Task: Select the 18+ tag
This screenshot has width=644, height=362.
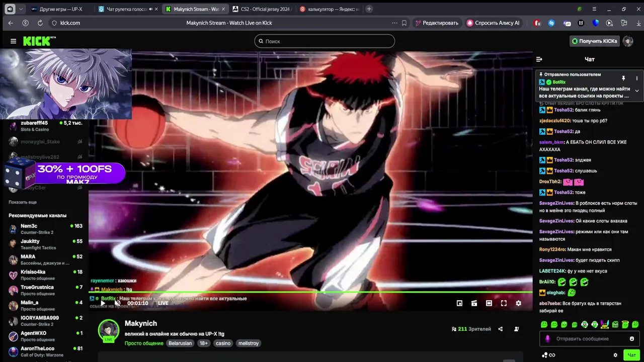Action: [x=203, y=343]
